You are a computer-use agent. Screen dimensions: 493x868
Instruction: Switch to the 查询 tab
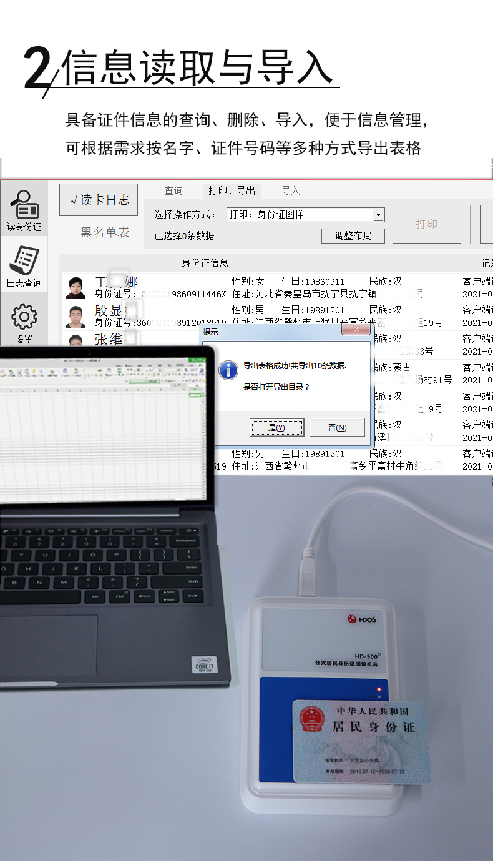point(173,190)
